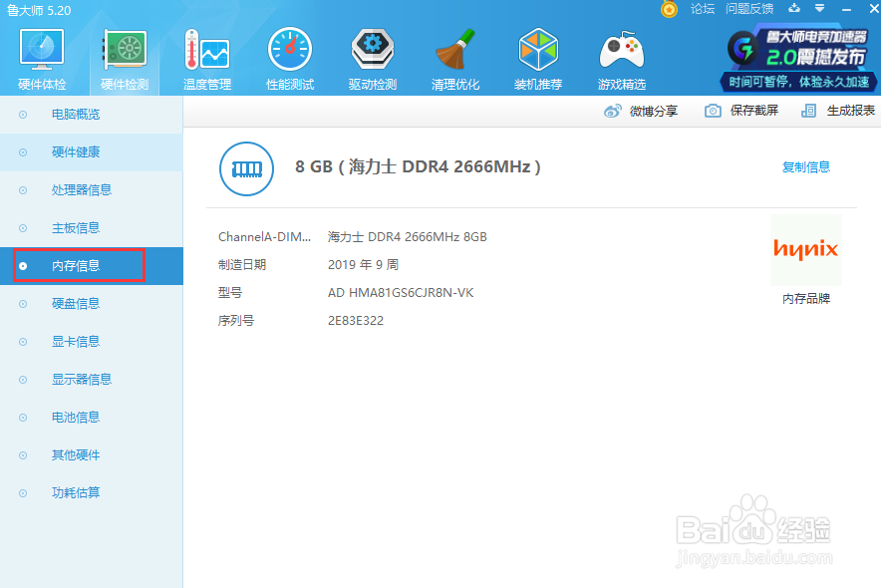The width and height of the screenshot is (881, 588).
Task: Open 游戏精选 gamepad icon
Action: [622, 59]
